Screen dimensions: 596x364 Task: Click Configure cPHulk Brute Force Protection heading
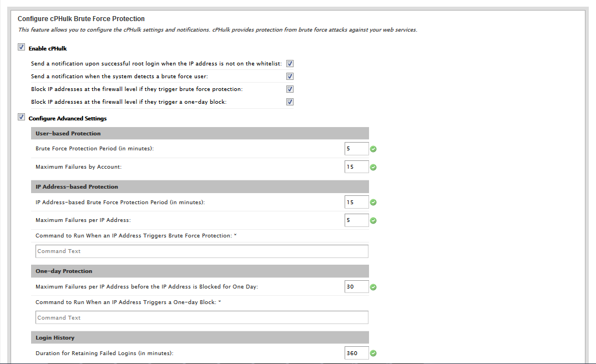pos(81,19)
